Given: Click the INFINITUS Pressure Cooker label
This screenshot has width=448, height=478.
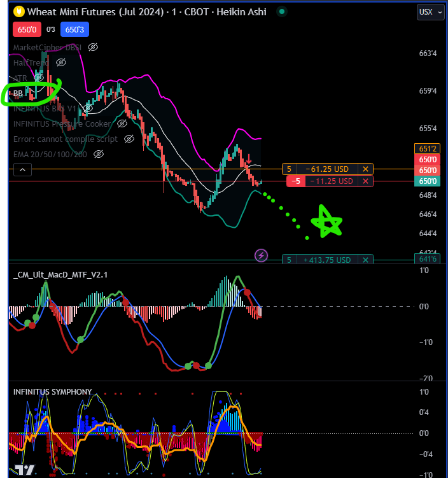Looking at the screenshot, I should 62,123.
